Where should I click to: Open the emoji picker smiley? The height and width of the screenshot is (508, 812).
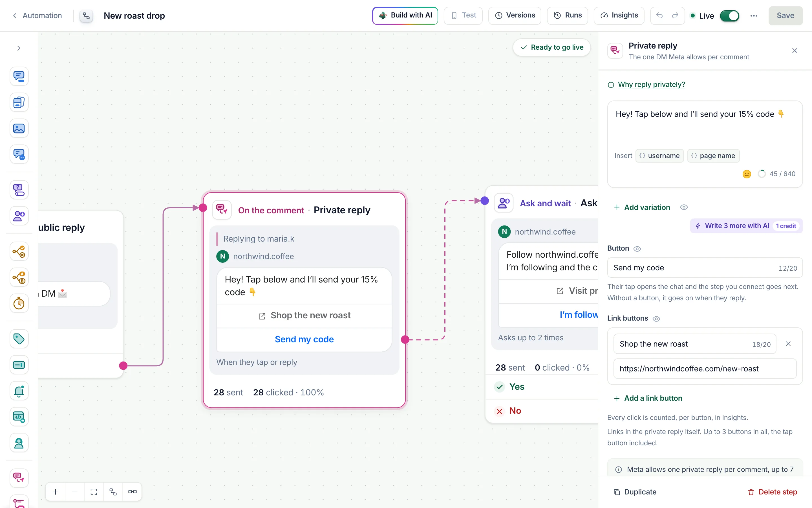pyautogui.click(x=747, y=174)
